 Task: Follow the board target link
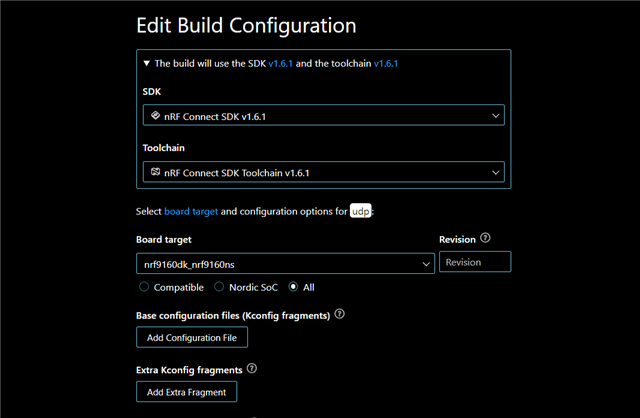(191, 211)
